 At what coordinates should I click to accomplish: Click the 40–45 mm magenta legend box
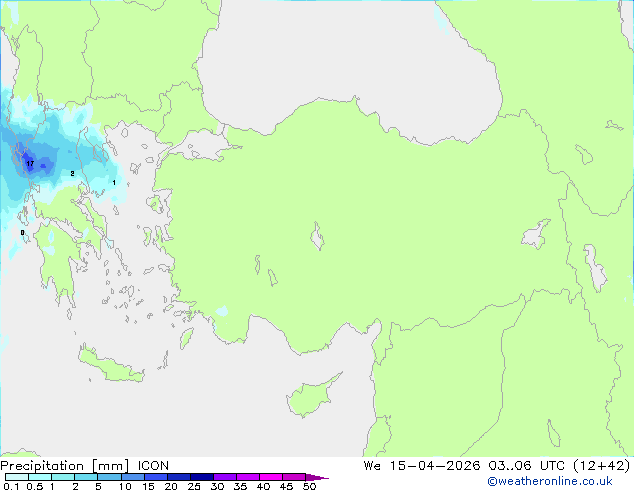click(271, 477)
